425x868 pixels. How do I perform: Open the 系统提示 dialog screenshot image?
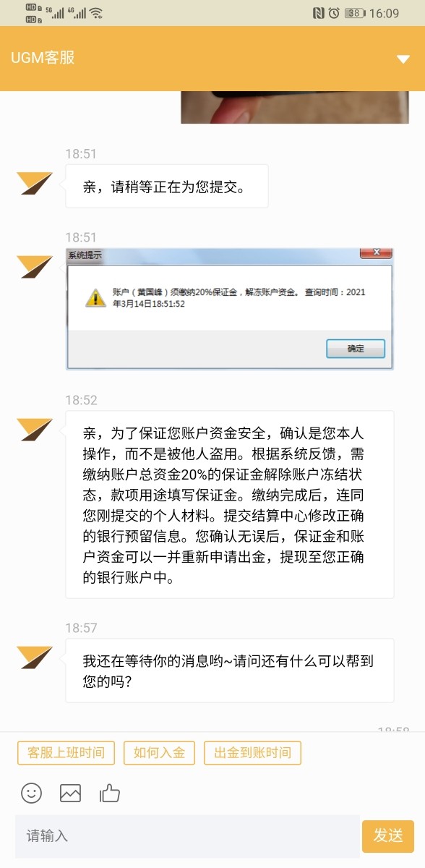[x=230, y=309]
